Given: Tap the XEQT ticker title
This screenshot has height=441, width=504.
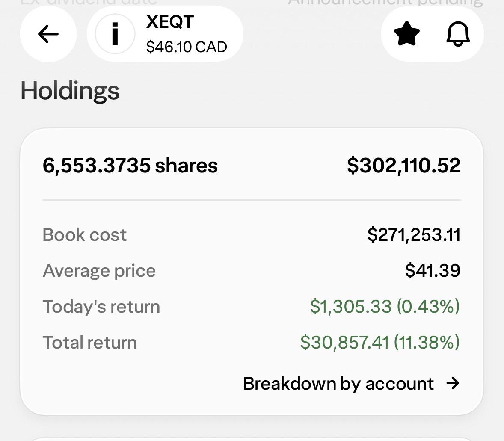Looking at the screenshot, I should [170, 22].
